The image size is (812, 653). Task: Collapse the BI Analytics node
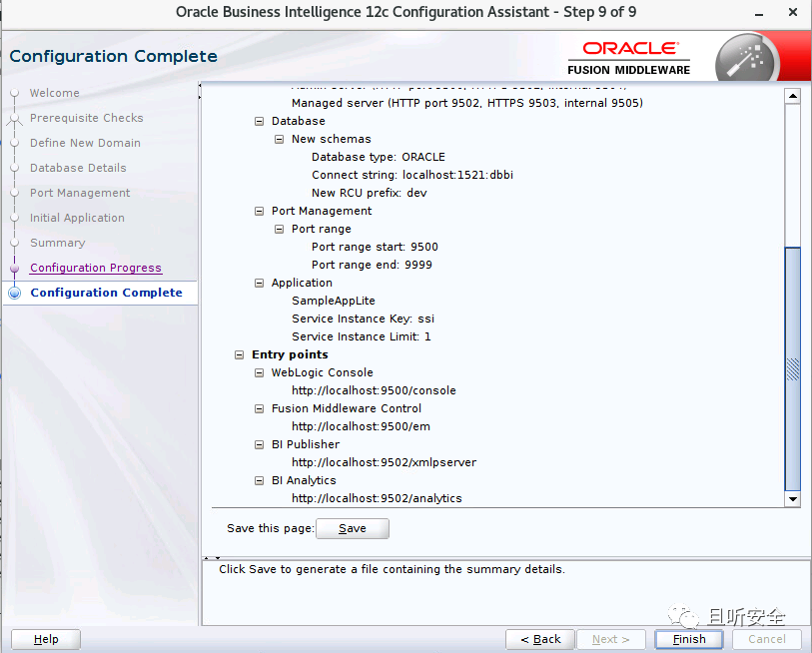(x=259, y=480)
